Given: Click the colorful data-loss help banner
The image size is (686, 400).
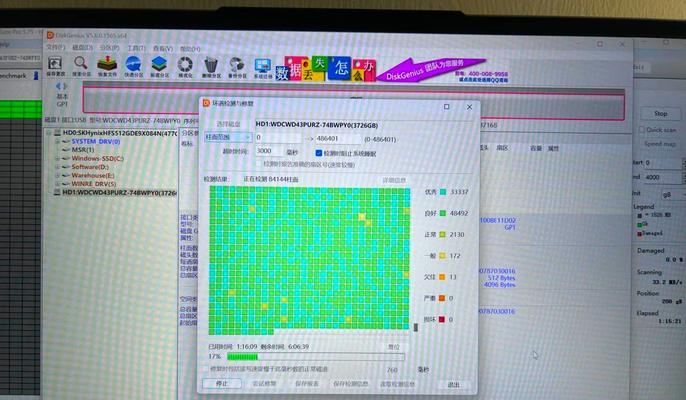Looking at the screenshot, I should tap(326, 69).
